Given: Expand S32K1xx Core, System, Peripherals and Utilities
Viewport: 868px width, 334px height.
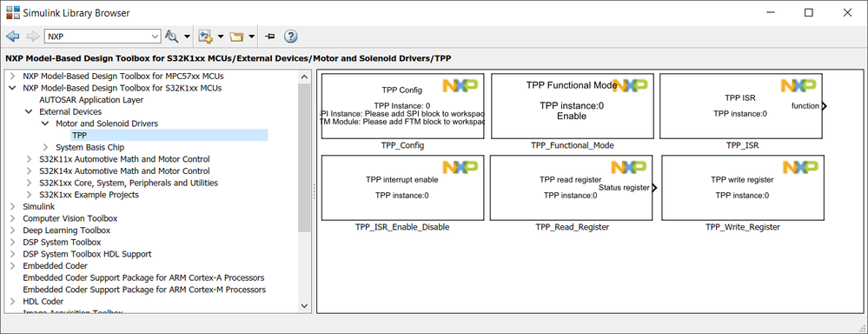Looking at the screenshot, I should [x=29, y=183].
